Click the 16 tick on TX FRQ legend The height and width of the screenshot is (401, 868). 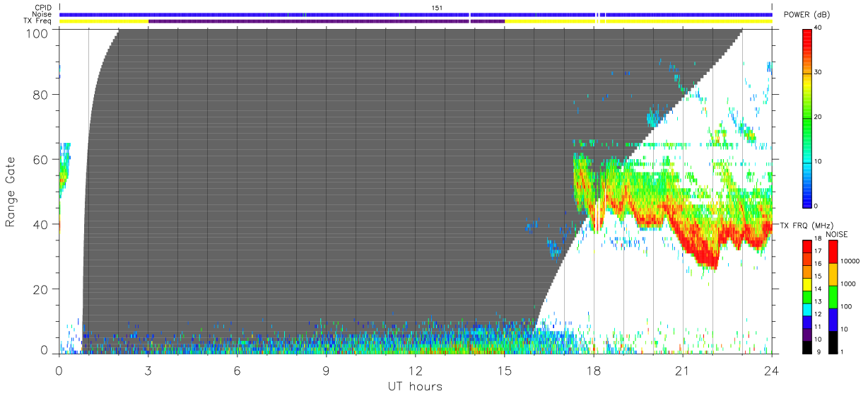pos(819,263)
